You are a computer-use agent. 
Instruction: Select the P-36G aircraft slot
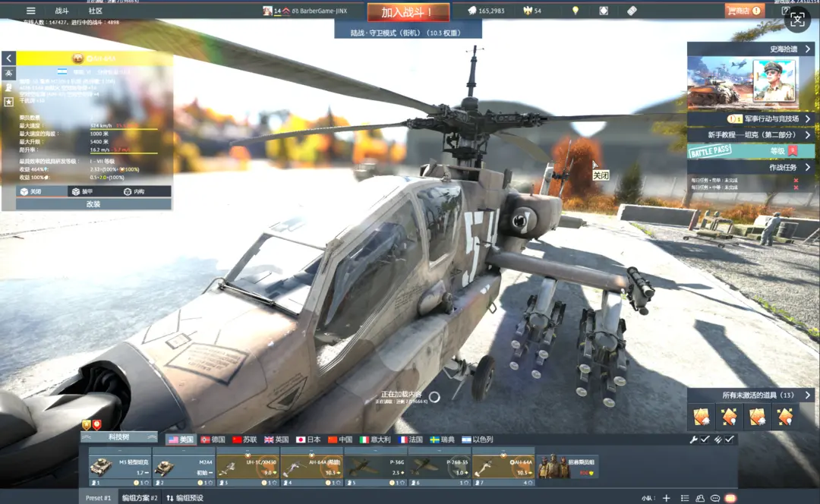click(x=376, y=467)
